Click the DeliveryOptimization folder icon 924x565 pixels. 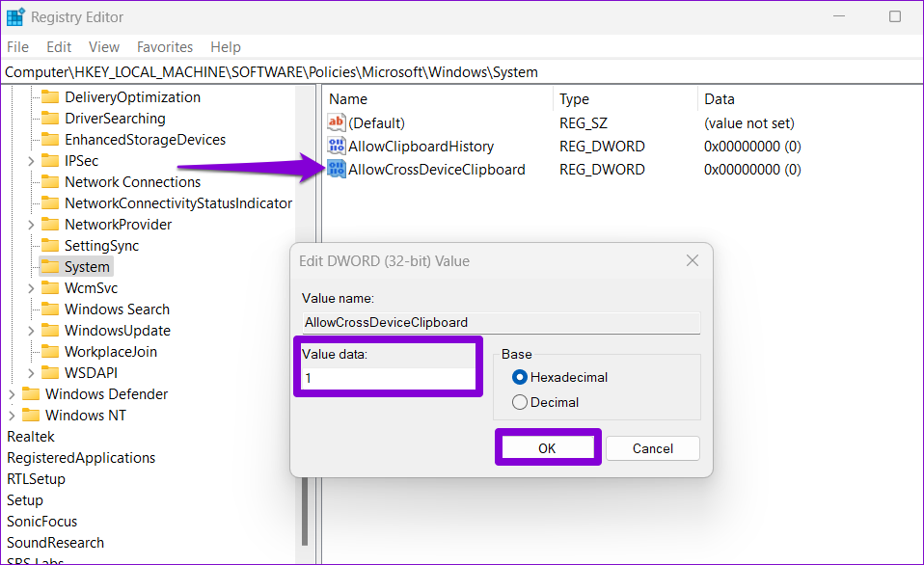[49, 96]
